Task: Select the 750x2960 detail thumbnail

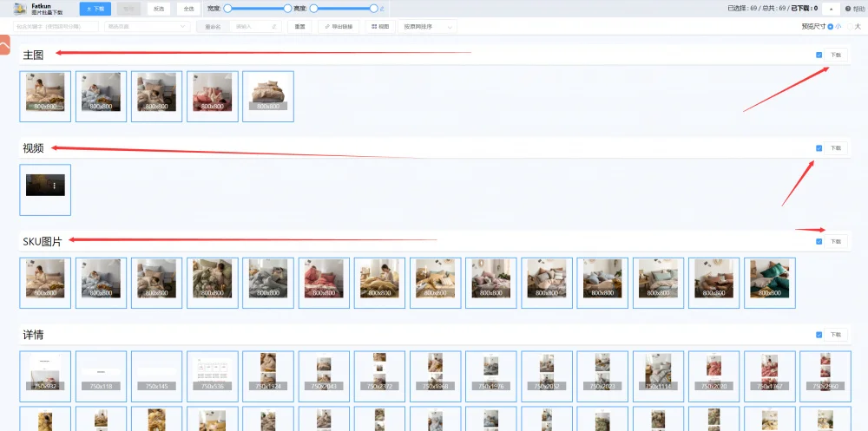Action: pos(825,376)
